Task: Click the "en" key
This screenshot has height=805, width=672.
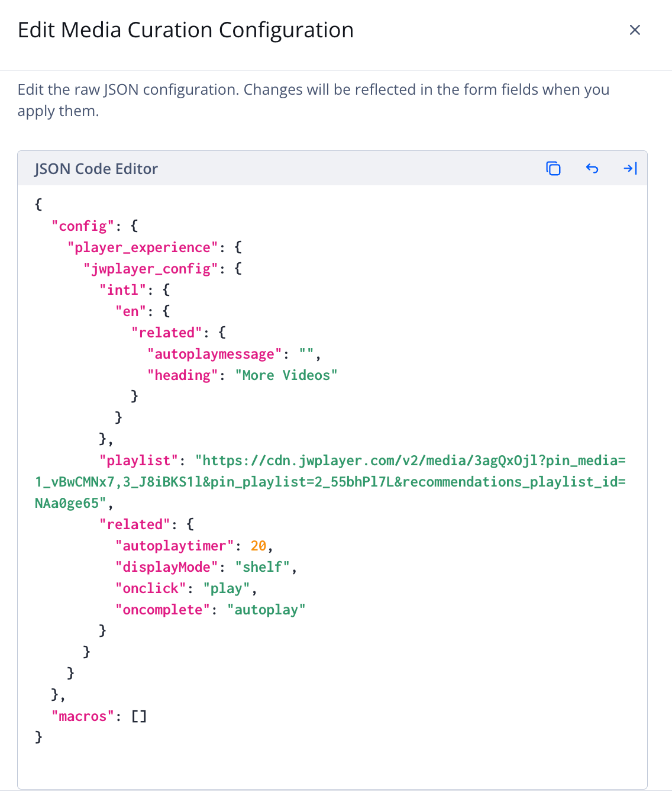Action: (x=131, y=311)
